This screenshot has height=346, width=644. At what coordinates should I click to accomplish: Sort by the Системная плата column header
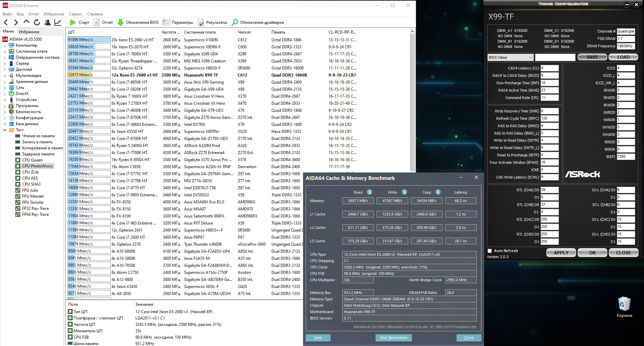pyautogui.click(x=209, y=32)
